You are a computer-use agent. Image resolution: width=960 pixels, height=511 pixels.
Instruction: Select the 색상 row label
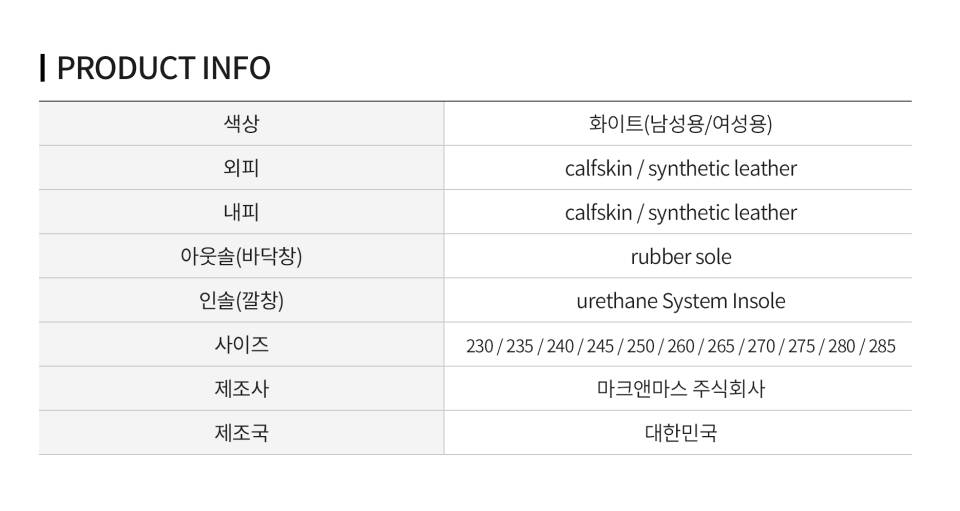(x=241, y=124)
